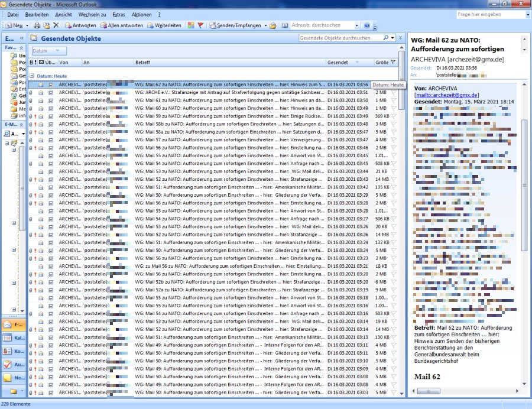The width and height of the screenshot is (532, 409).
Task: Click the open-envelope icon after Senden/Empfangen
Action: 273,25
